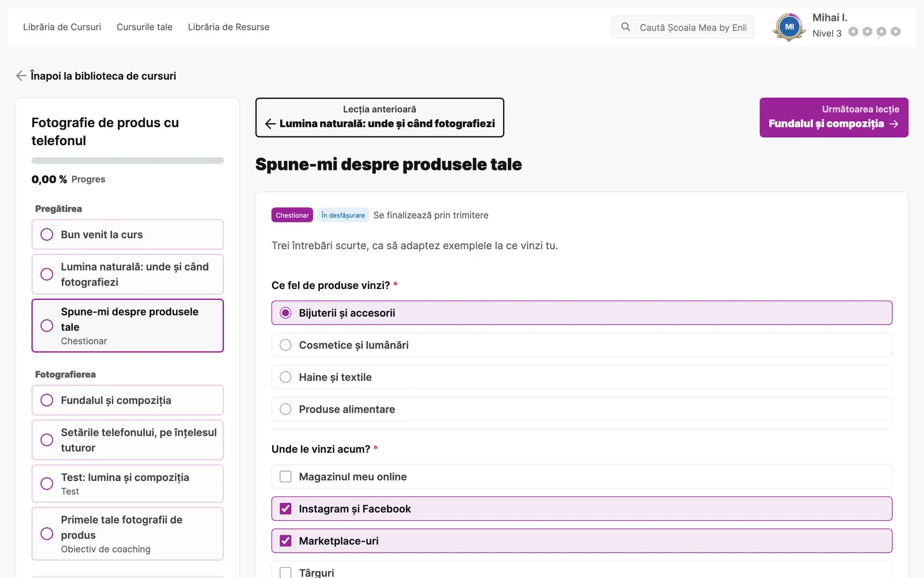Click the last level badge after Nivel 3

896,32
